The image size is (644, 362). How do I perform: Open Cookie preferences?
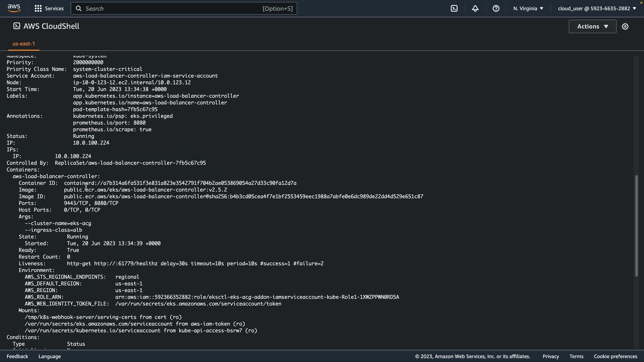pyautogui.click(x=615, y=356)
